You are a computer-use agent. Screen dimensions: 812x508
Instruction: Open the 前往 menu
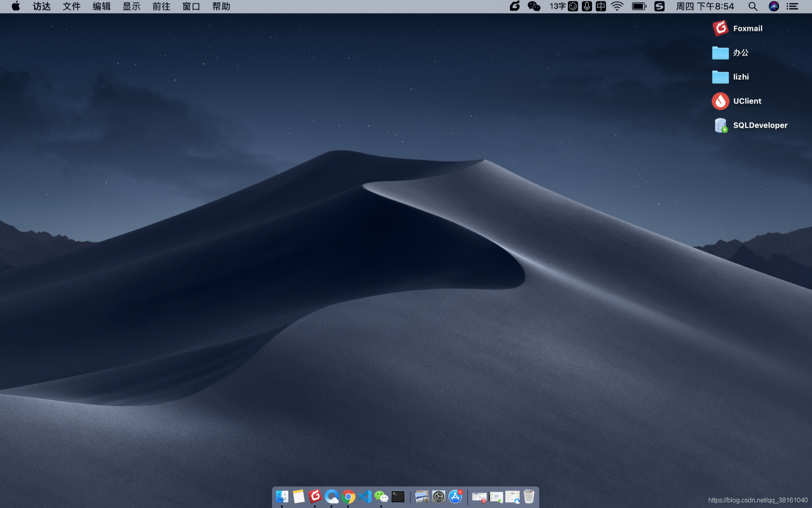pyautogui.click(x=161, y=6)
